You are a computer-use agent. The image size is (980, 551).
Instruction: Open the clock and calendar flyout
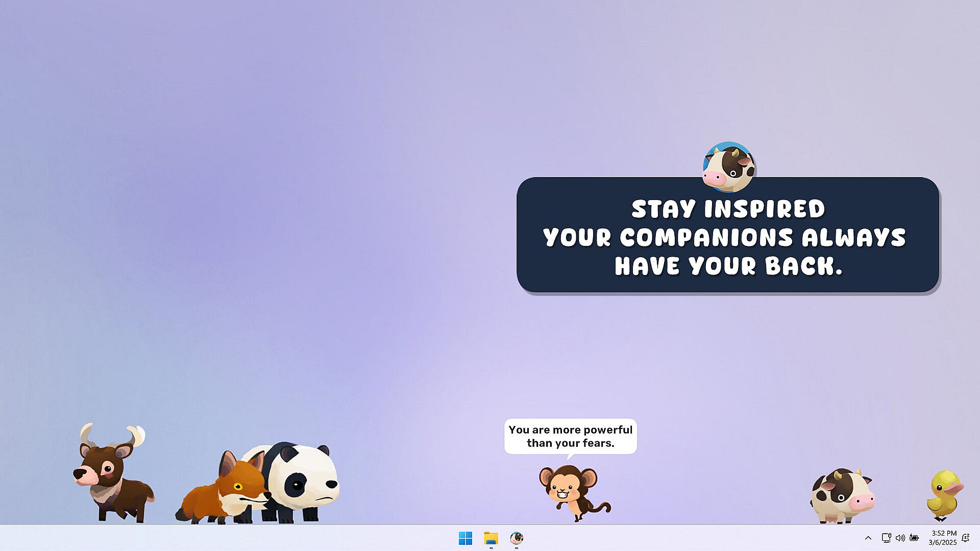942,538
